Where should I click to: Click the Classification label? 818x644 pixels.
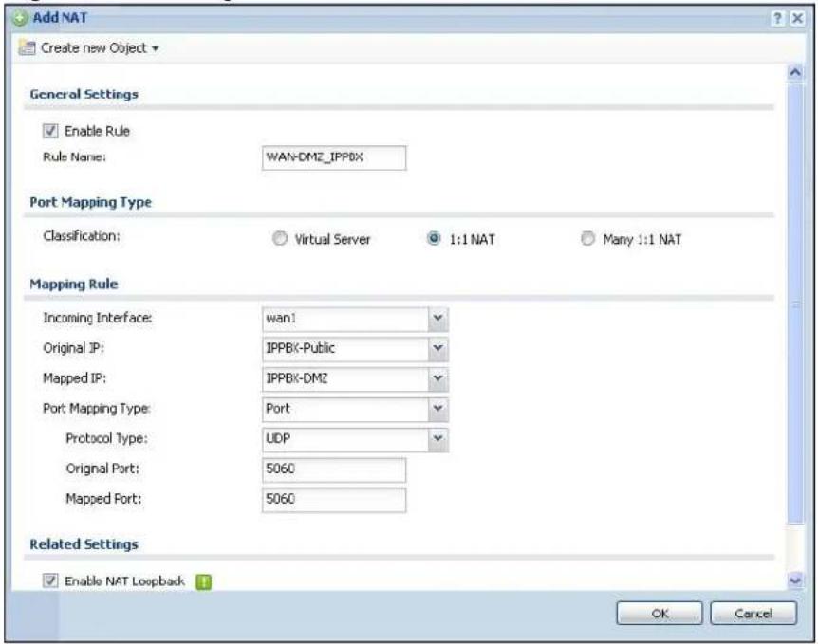[82, 236]
